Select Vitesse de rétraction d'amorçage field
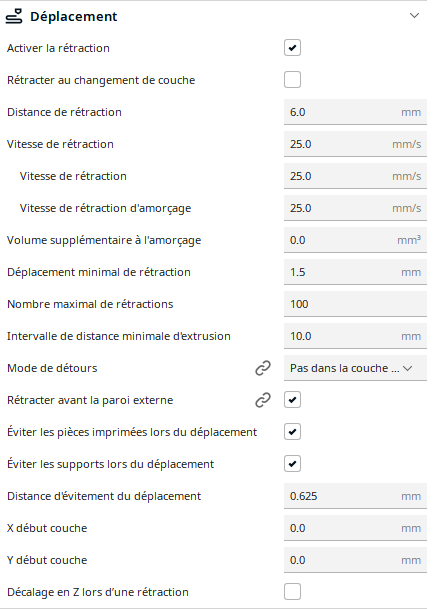 (x=355, y=208)
